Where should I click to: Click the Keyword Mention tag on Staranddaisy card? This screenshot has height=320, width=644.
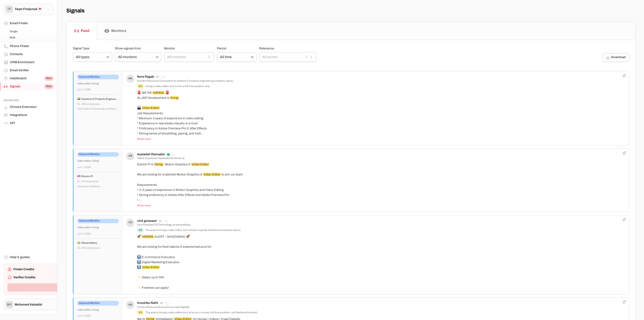(x=98, y=221)
